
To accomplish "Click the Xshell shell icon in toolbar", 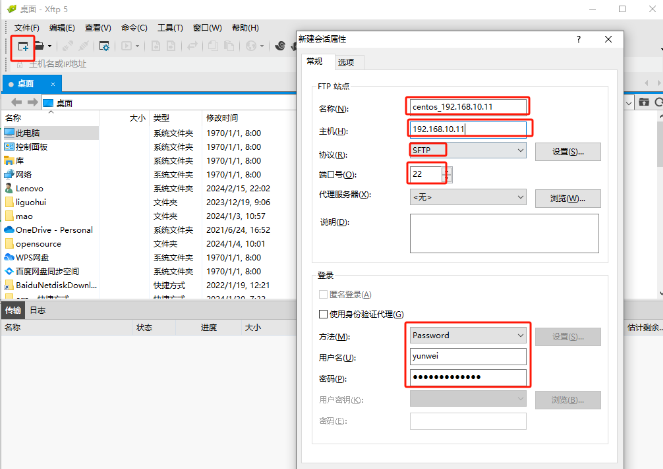I will (x=280, y=46).
